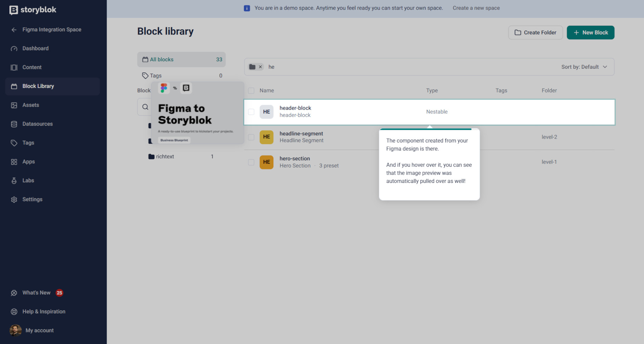Click the Settings gear icon
The width and height of the screenshot is (644, 344).
[14, 200]
